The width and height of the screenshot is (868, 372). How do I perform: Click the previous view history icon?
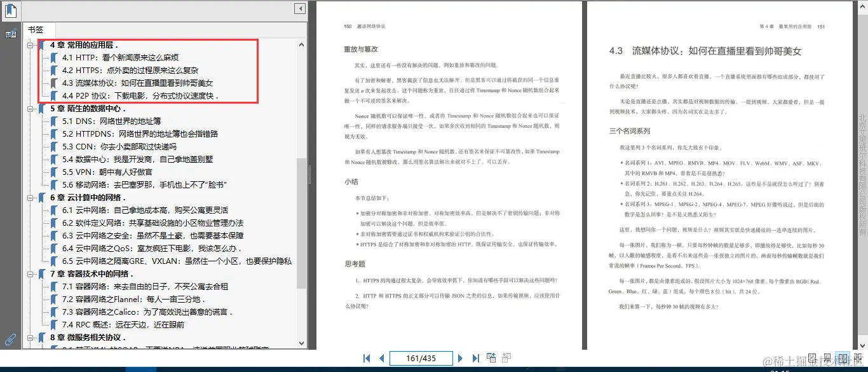click(x=492, y=358)
